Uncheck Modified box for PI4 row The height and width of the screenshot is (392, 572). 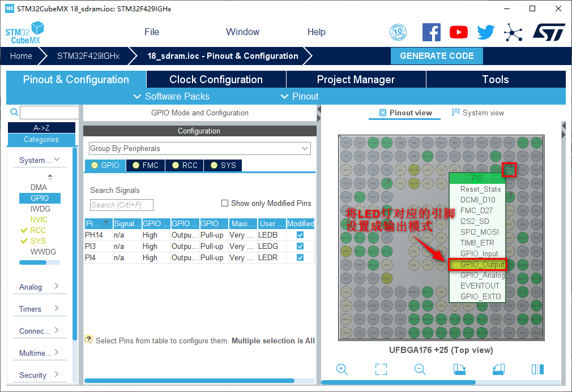[300, 257]
